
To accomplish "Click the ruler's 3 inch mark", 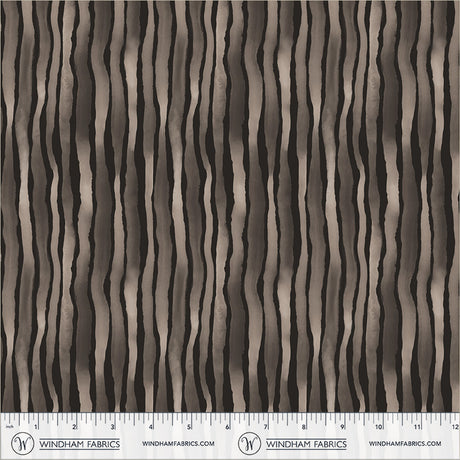I will point(113,427).
